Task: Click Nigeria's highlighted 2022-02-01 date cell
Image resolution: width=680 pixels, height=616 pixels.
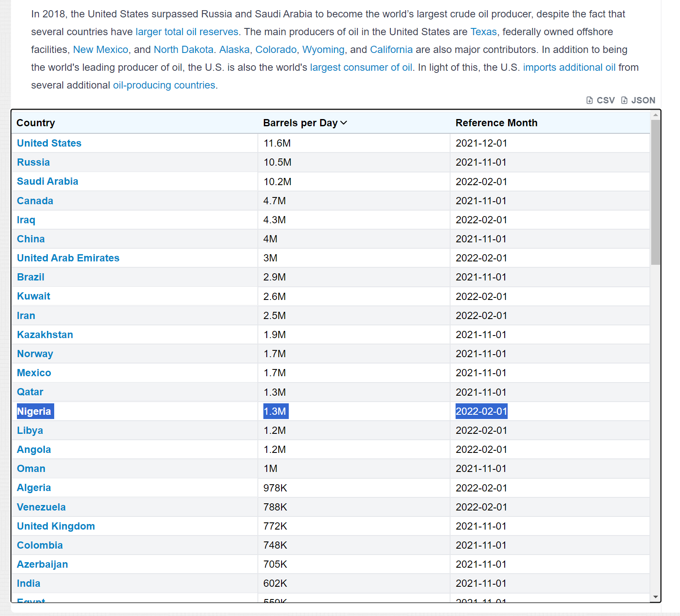Action: click(x=481, y=411)
